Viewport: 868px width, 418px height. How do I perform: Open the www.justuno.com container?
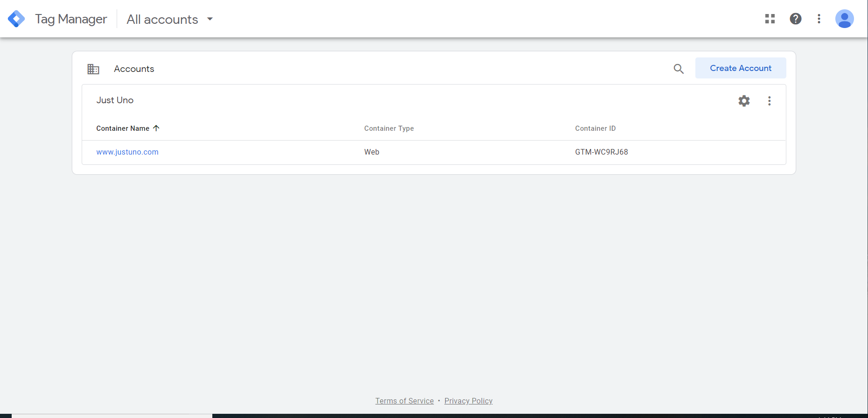127,152
